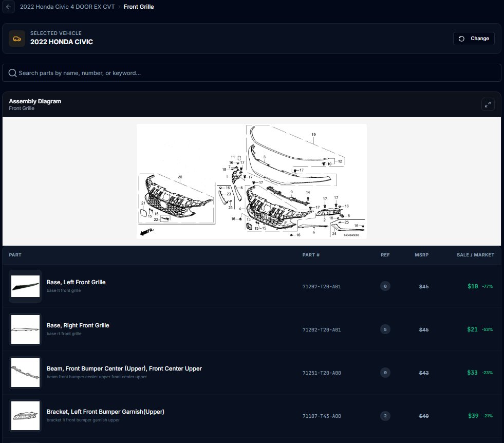
Task: Open the Beam, Front Bumper Center thumbnail
Action: click(x=25, y=373)
